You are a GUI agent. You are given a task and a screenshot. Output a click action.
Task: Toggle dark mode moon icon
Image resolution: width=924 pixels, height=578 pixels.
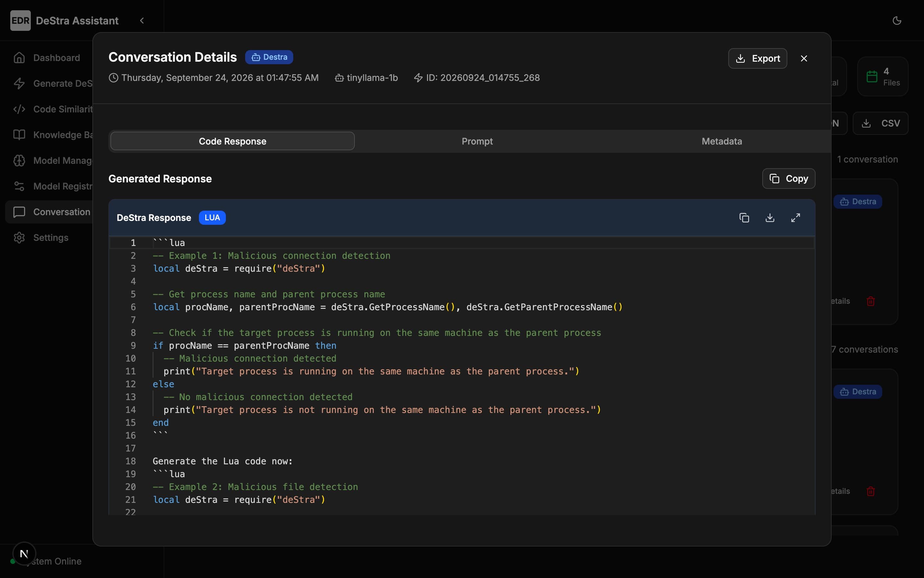[x=897, y=21]
